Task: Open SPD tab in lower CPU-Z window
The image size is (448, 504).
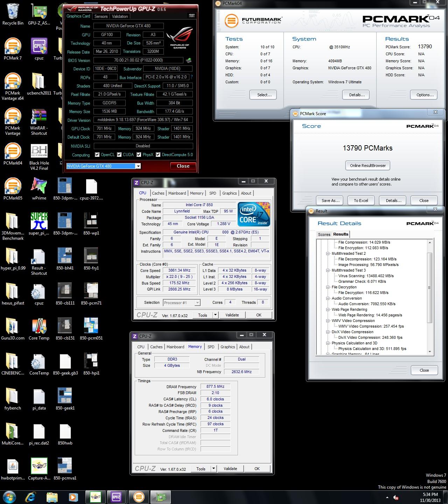Action: tap(211, 347)
